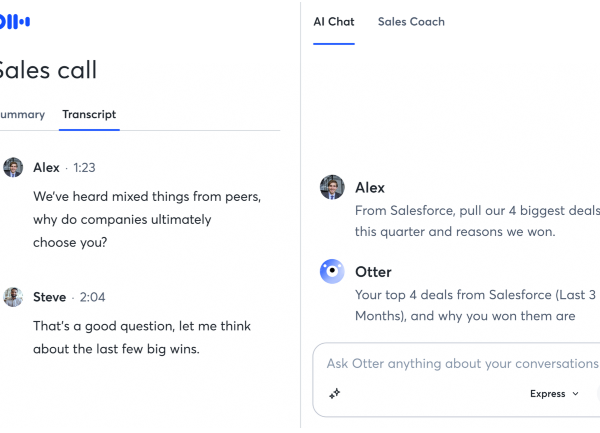Screen dimensions: 600x433
Task: Jump to the 1:23 timestamp
Action: tap(84, 168)
